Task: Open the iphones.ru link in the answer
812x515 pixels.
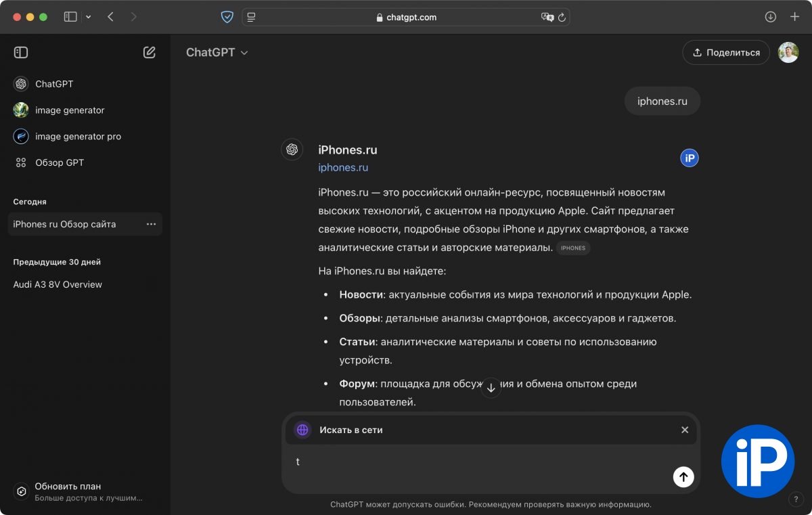Action: pyautogui.click(x=343, y=168)
